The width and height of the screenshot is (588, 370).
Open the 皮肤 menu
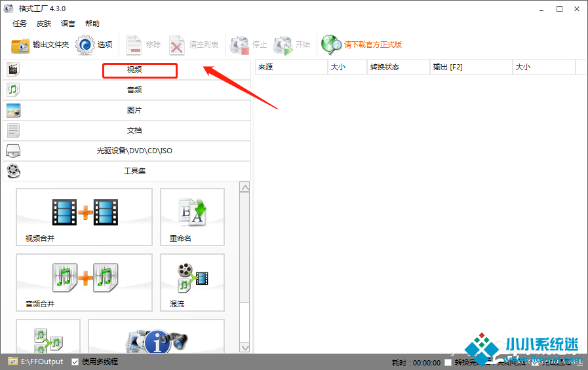pos(44,24)
